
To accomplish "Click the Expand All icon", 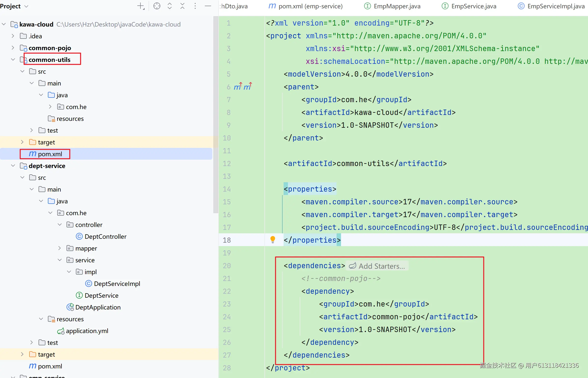I will tap(170, 6).
